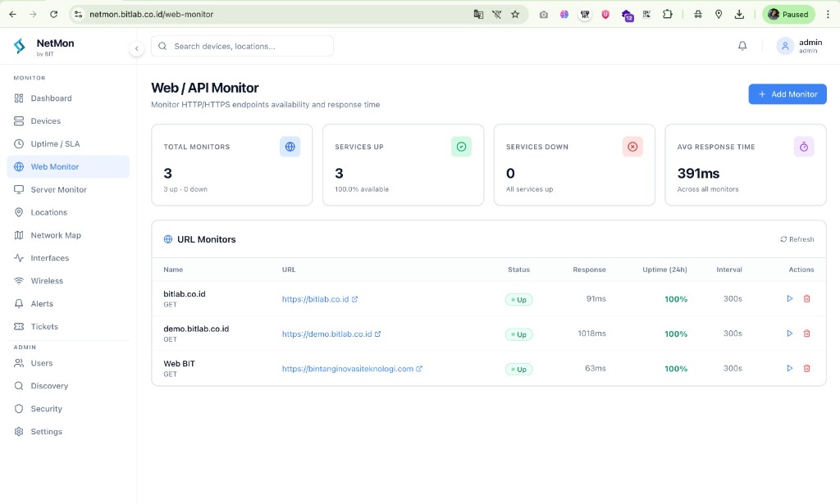Image resolution: width=840 pixels, height=504 pixels.
Task: Click the search devices input field
Action: point(242,46)
